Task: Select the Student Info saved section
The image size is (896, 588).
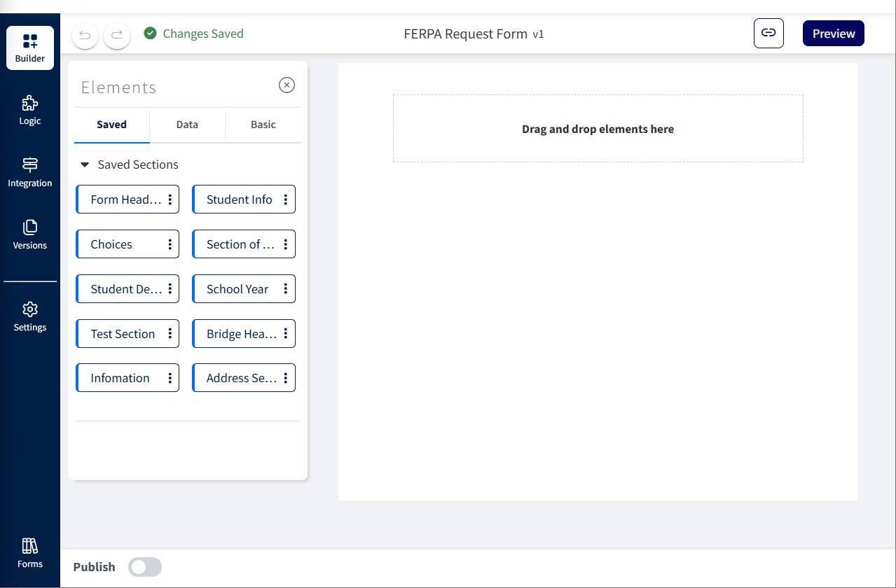Action: 240,199
